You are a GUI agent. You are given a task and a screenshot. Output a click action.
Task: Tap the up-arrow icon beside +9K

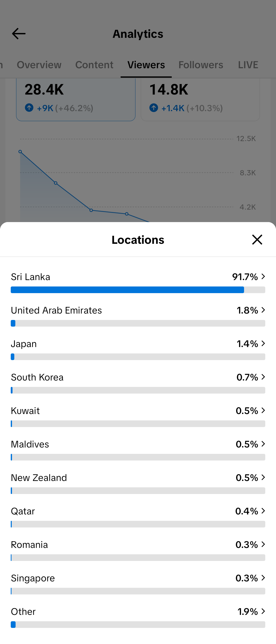(x=29, y=108)
